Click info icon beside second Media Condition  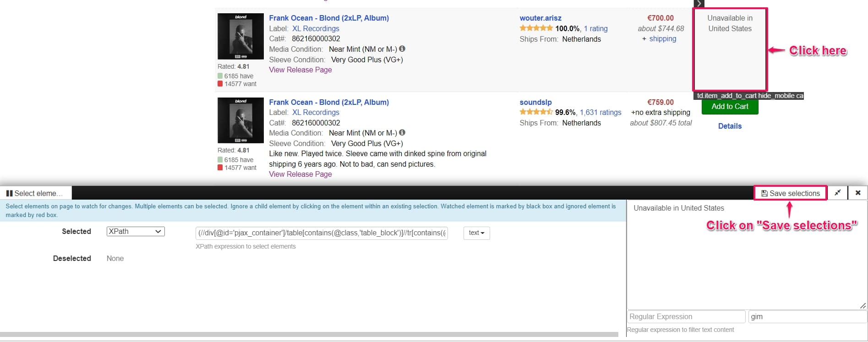click(402, 132)
